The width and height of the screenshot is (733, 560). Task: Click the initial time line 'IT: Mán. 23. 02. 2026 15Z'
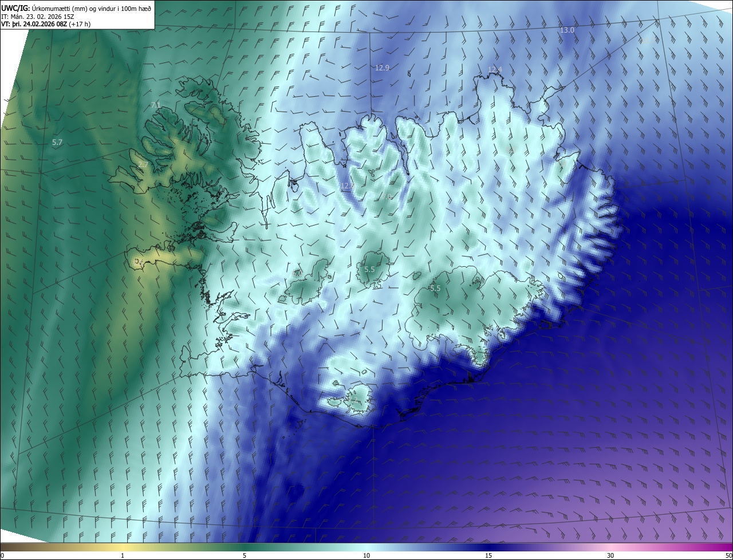pyautogui.click(x=38, y=16)
